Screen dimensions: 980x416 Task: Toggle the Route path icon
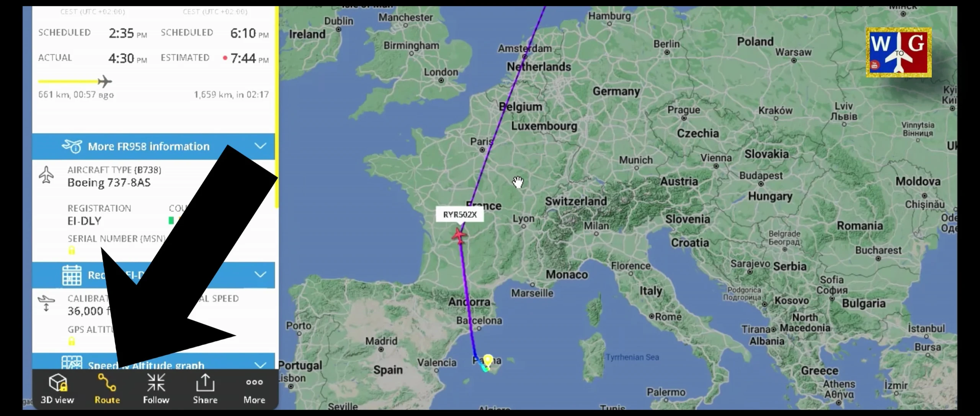point(107,383)
